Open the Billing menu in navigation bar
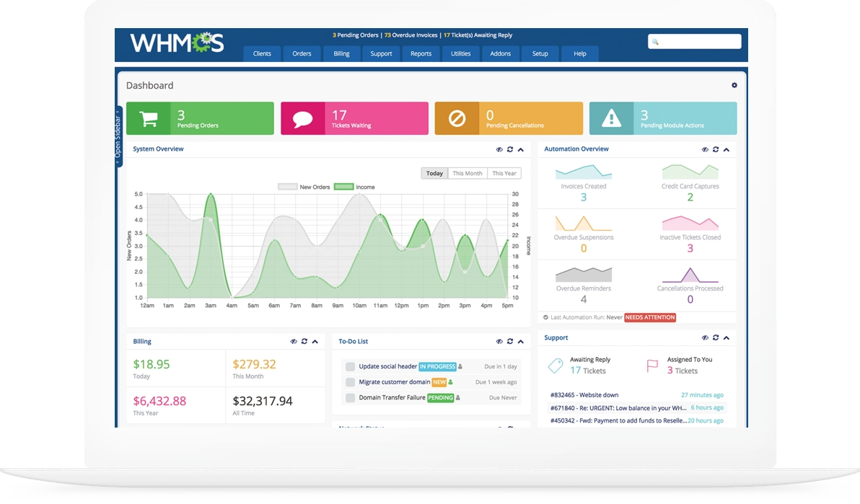This screenshot has height=504, width=860. pos(341,53)
